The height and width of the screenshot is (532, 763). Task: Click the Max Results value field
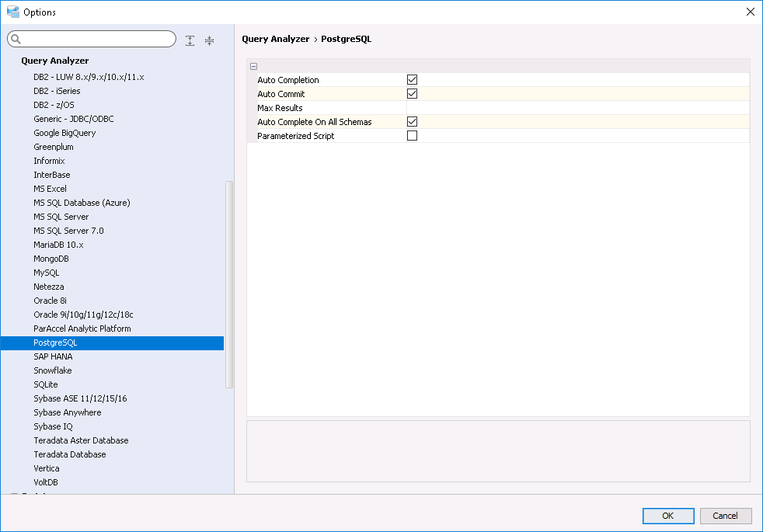tap(577, 108)
